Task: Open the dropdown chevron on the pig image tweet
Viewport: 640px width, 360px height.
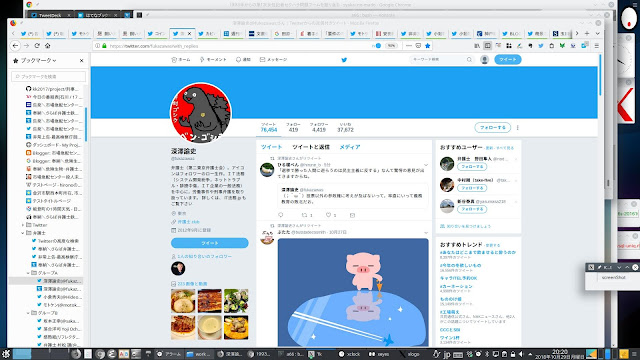Action: pos(426,233)
